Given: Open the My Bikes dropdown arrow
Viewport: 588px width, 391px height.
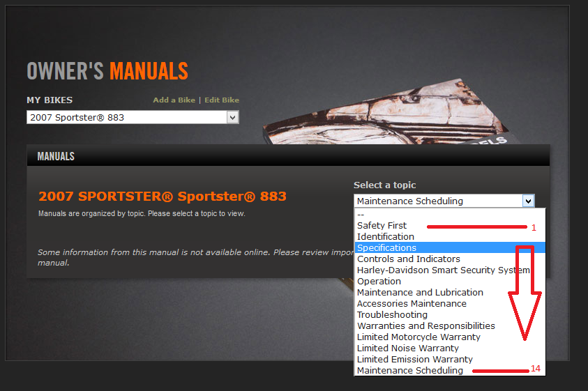Looking at the screenshot, I should 232,118.
